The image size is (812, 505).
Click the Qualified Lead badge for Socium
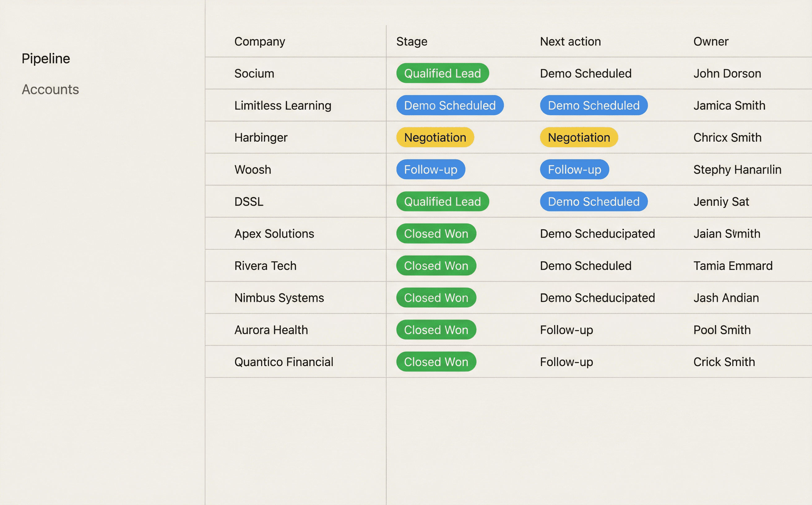pos(442,73)
